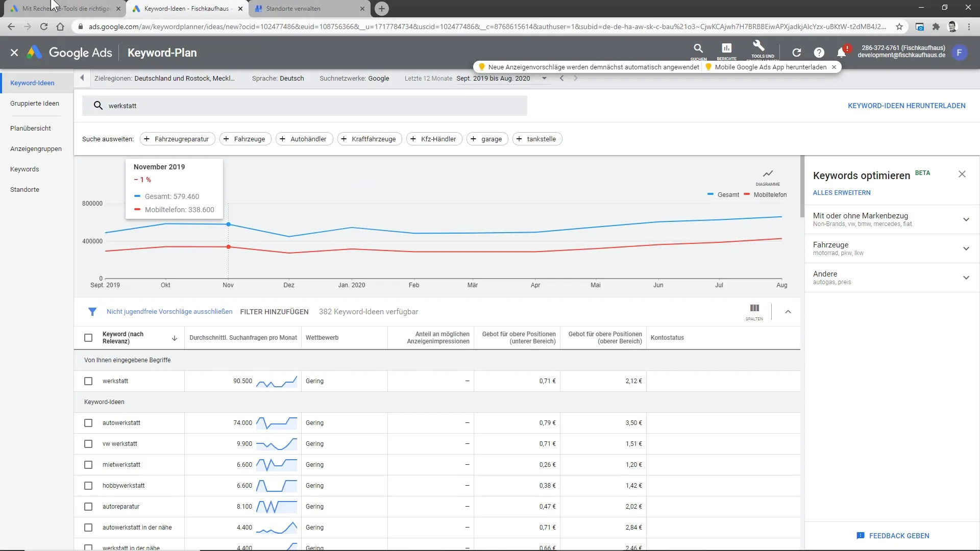Add tankstelle suggestion chip
Screen dimensions: 980x551
537,139
